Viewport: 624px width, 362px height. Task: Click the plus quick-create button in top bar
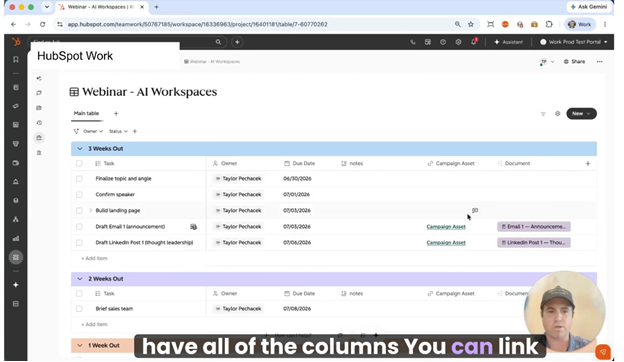click(237, 42)
